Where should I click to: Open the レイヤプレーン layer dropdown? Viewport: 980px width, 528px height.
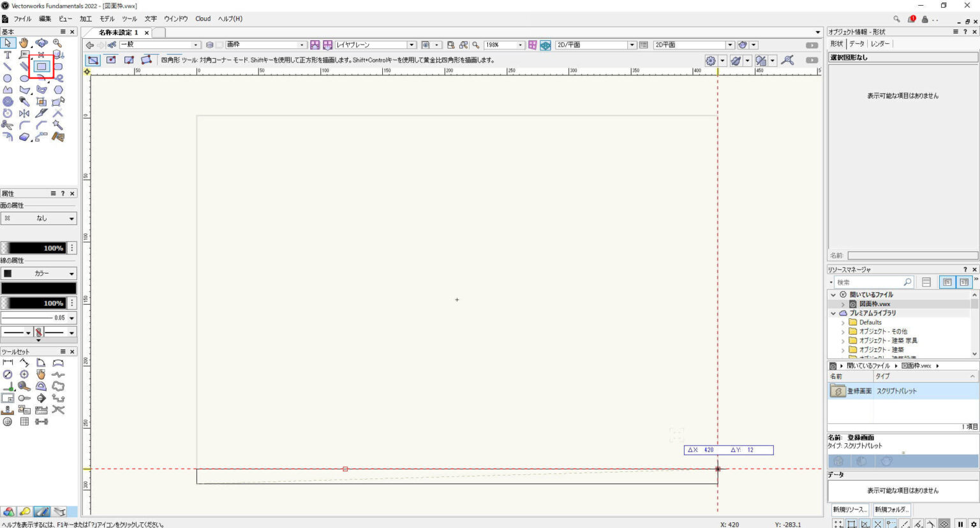click(x=411, y=45)
